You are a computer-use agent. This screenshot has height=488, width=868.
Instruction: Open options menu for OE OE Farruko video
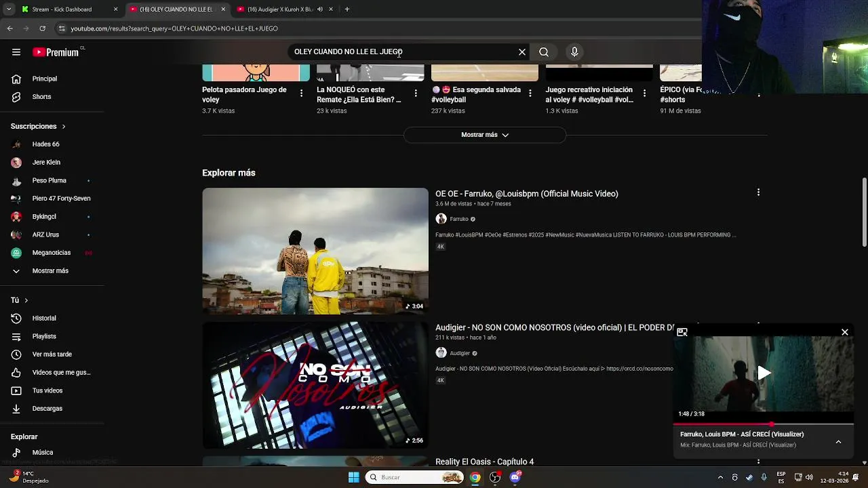[x=758, y=192]
